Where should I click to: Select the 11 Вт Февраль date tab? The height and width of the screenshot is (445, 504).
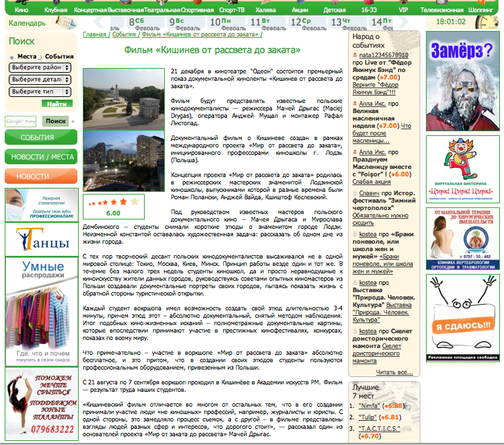point(266,24)
